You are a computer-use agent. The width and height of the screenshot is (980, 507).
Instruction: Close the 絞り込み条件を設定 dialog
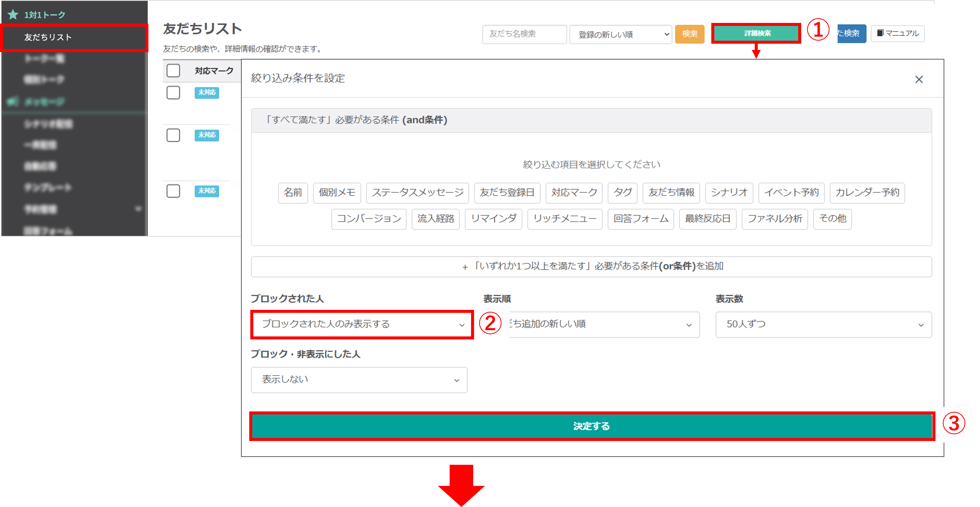pos(919,79)
